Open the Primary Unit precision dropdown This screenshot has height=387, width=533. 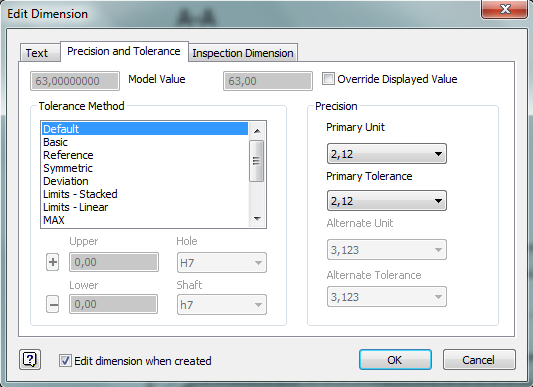click(386, 154)
